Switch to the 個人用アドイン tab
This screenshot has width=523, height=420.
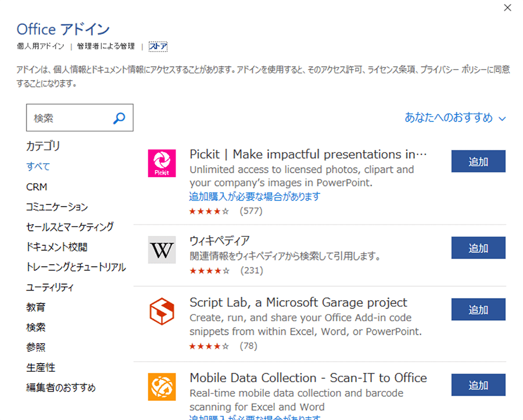coord(40,46)
